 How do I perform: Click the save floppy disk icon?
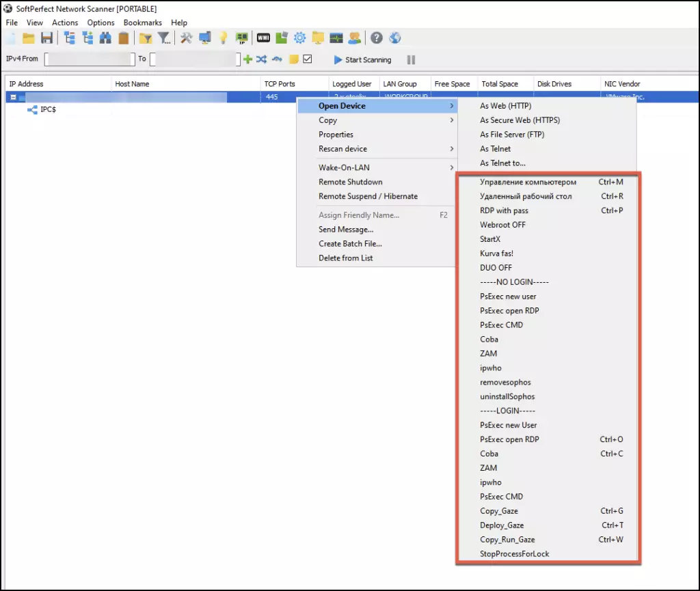(x=46, y=38)
